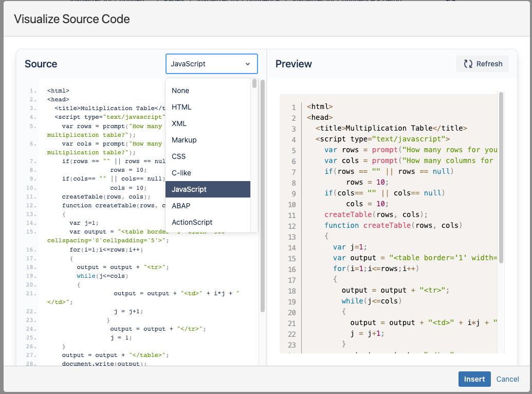Click the Preview pane vertical scrollbar
The width and height of the screenshot is (532, 394).
(501, 177)
